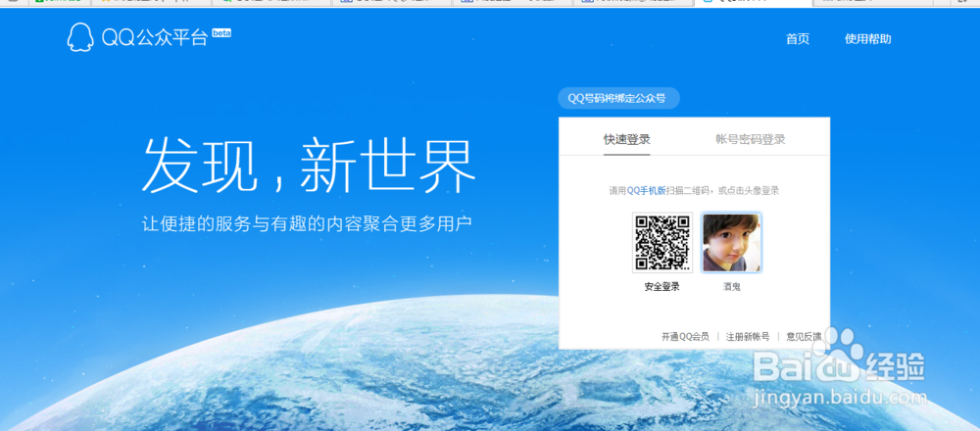The height and width of the screenshot is (431, 980).
Task: Click the QQ号码将绑定公众号 badge
Action: click(616, 98)
